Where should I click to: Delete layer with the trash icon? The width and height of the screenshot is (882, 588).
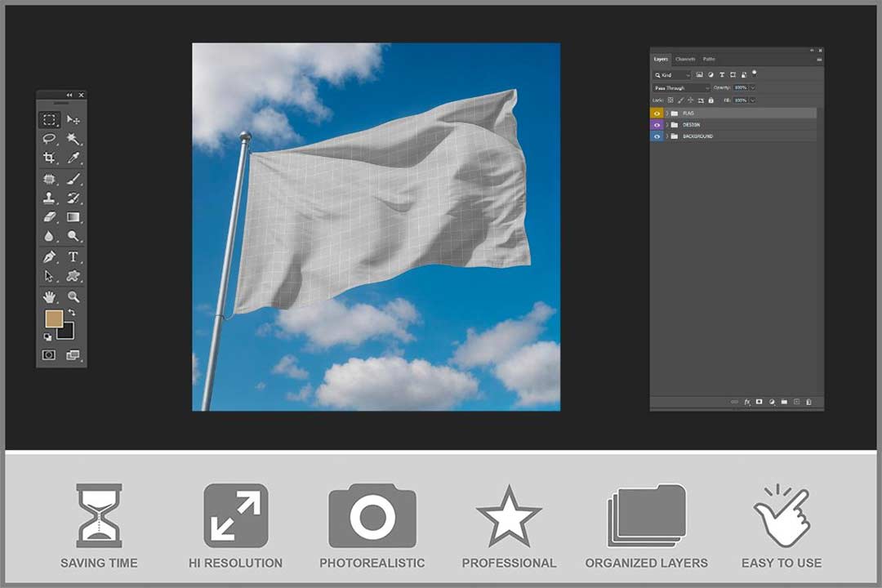(x=808, y=402)
